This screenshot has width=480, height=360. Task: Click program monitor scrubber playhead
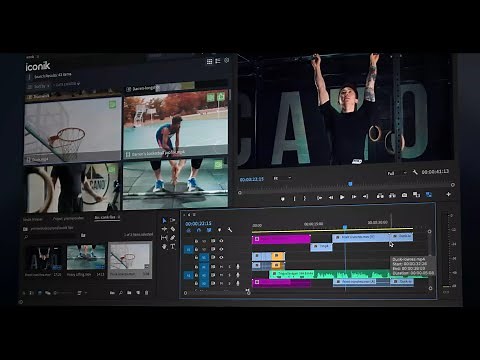click(x=350, y=184)
